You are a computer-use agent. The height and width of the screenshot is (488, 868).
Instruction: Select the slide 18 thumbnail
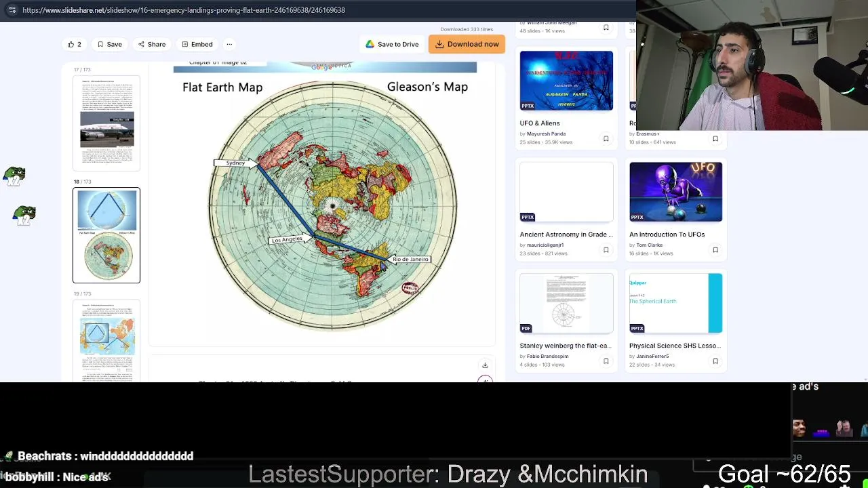[106, 235]
